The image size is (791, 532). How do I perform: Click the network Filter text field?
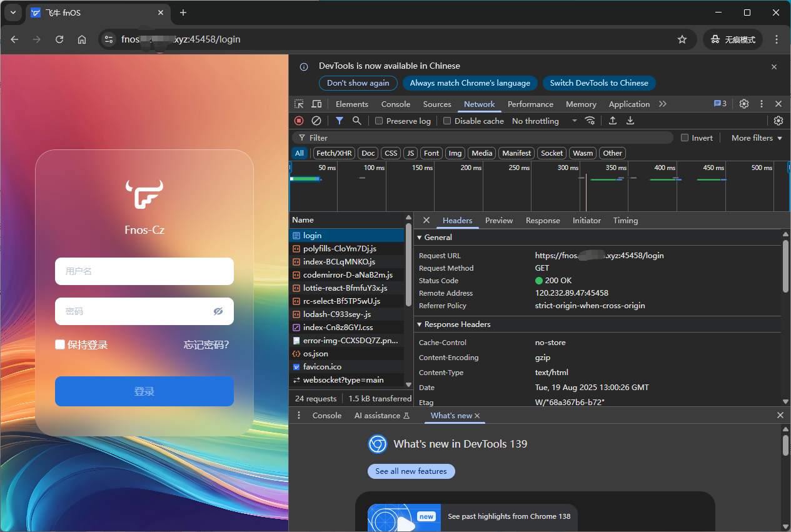[483, 138]
